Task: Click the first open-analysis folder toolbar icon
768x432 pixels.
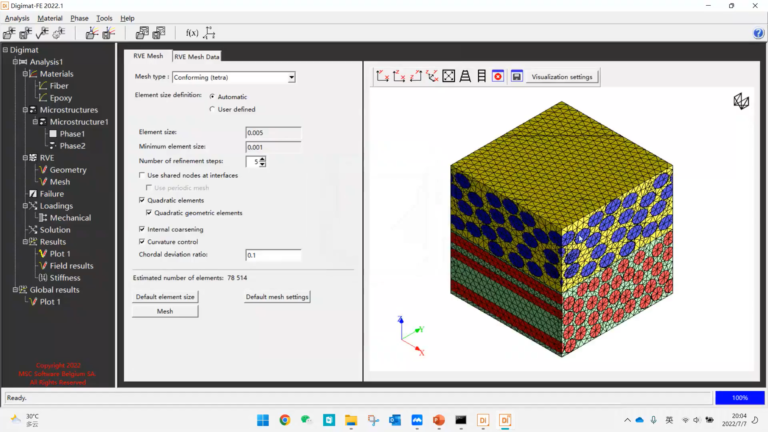Action: click(x=9, y=33)
